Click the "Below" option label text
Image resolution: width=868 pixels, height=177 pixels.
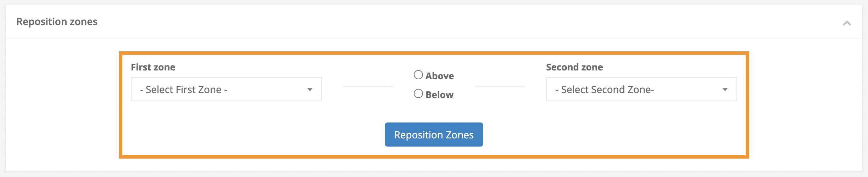[x=440, y=95]
